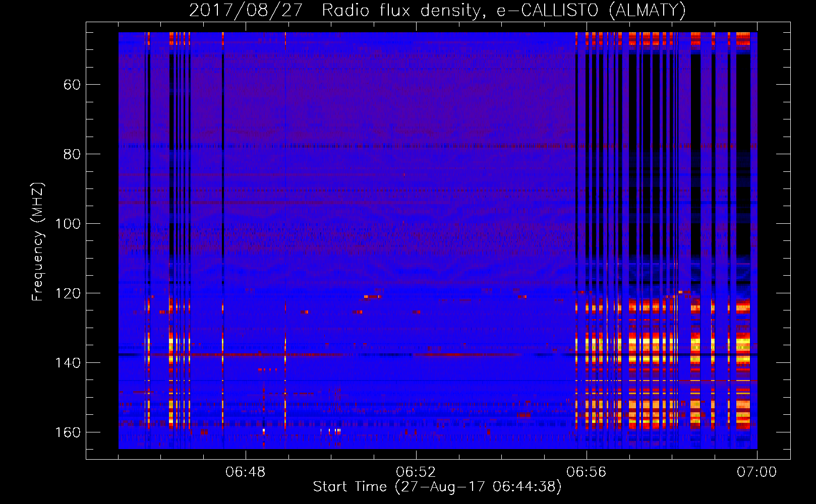Click the 06:48 time tick label
The width and height of the screenshot is (816, 504).
[x=246, y=472]
